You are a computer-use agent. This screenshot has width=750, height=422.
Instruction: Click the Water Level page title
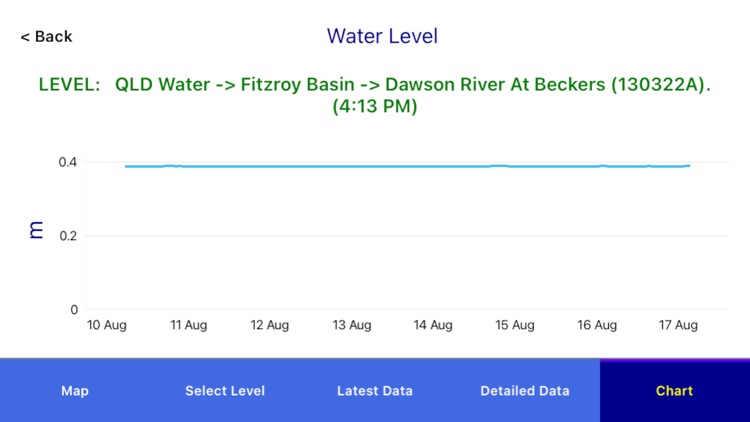pyautogui.click(x=382, y=37)
